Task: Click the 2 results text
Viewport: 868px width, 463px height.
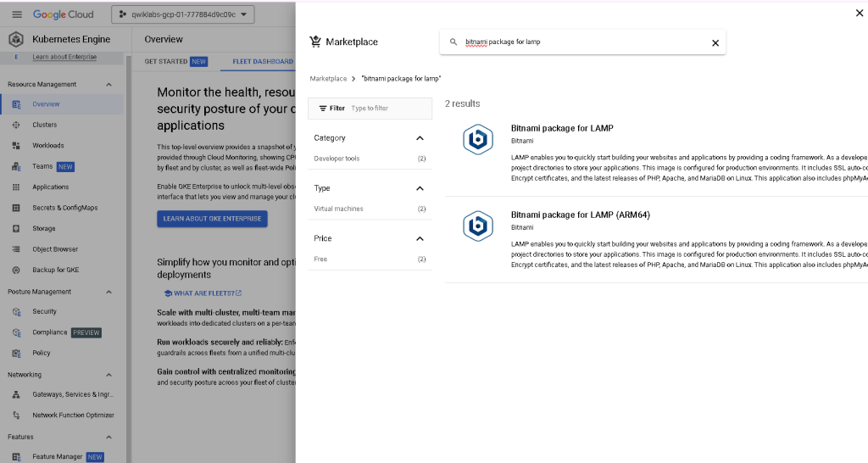Action: [x=462, y=103]
